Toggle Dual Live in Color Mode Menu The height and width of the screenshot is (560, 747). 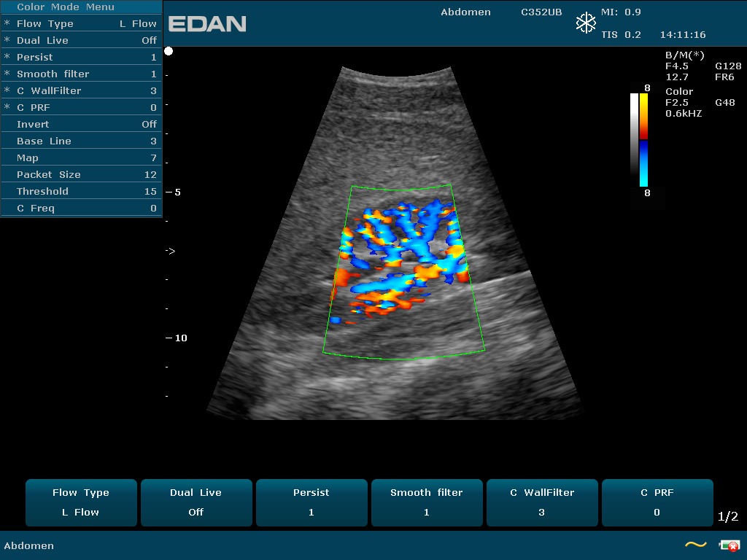point(81,40)
